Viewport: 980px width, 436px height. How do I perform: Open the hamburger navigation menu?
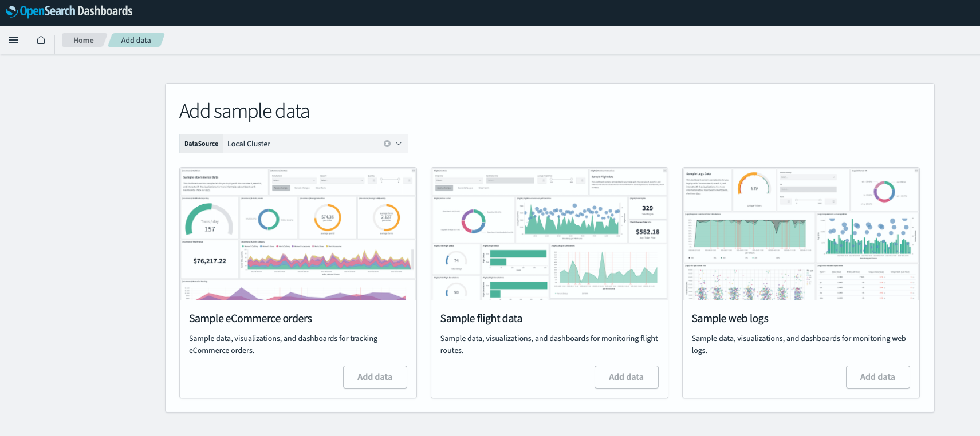[14, 40]
